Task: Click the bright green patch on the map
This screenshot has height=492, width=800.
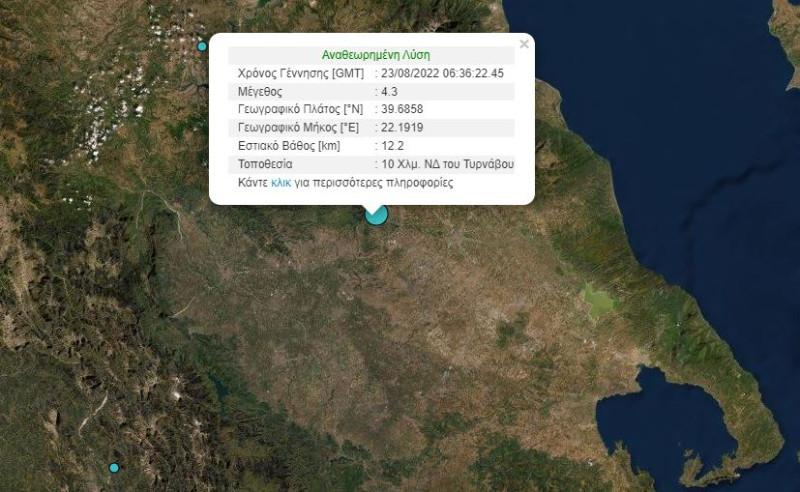Action: point(598,301)
